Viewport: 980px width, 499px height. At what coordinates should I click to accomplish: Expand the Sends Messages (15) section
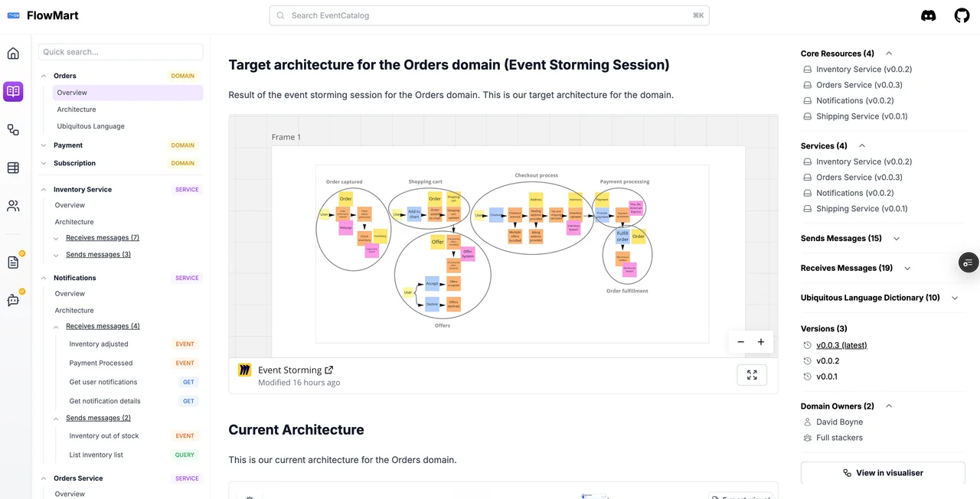pyautogui.click(x=897, y=239)
